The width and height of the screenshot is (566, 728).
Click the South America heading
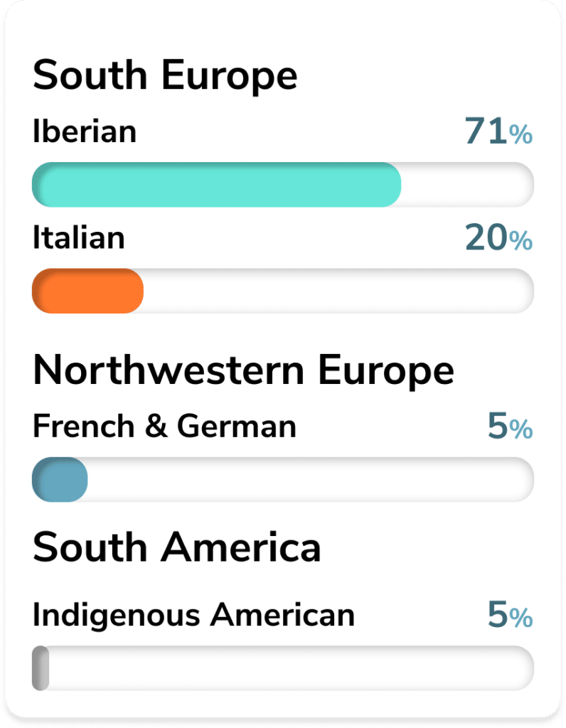point(177,547)
